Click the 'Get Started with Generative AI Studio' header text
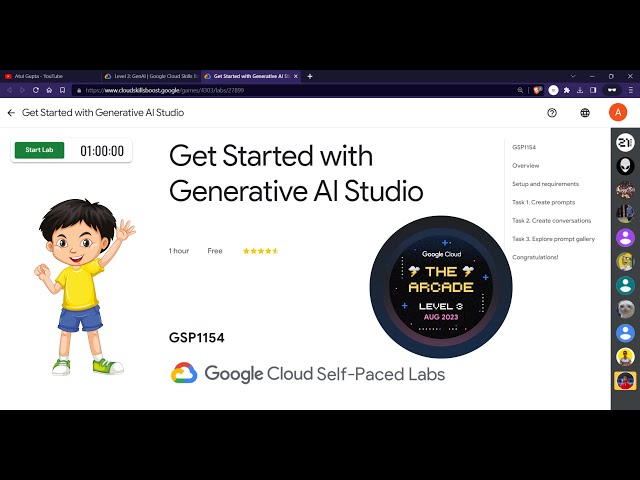The height and width of the screenshot is (480, 640). (103, 113)
